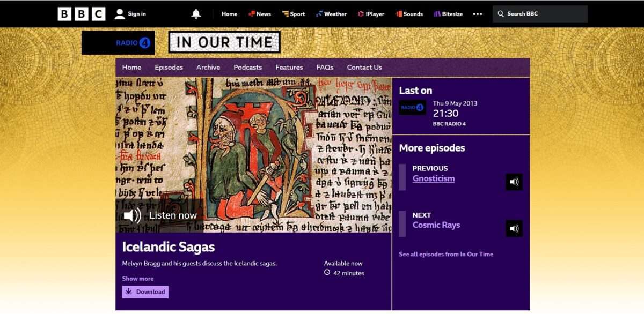Open Weather from the BBC menu

pos(331,14)
